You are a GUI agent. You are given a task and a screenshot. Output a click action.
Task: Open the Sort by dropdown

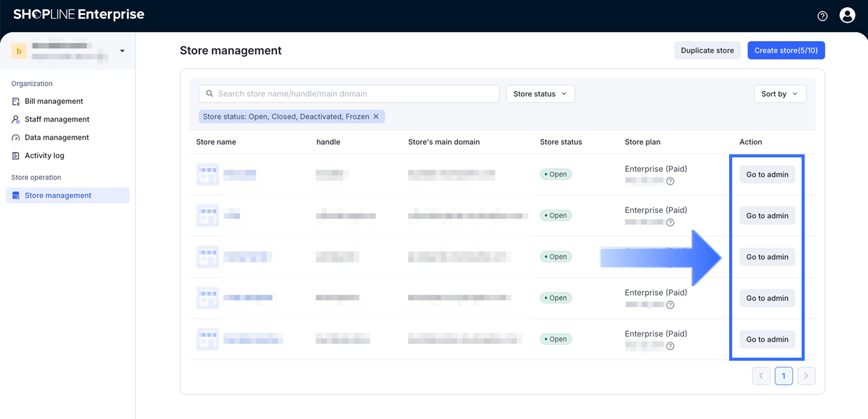point(780,94)
